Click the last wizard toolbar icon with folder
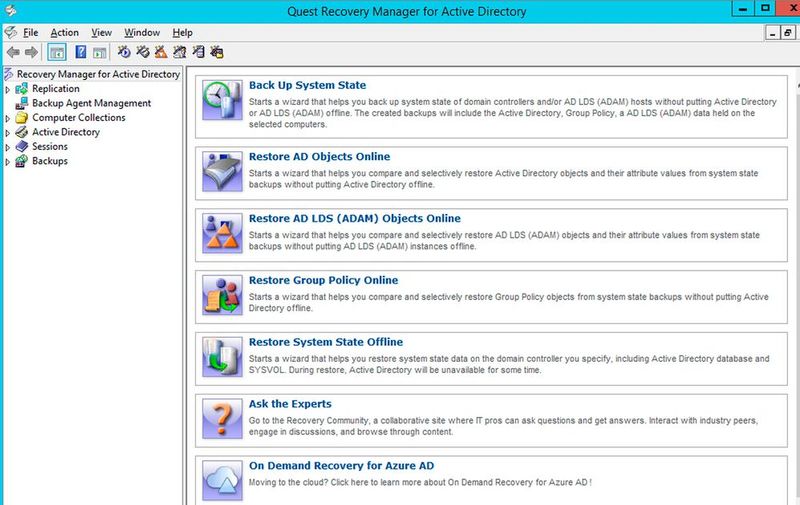The width and height of the screenshot is (800, 505). click(x=217, y=52)
